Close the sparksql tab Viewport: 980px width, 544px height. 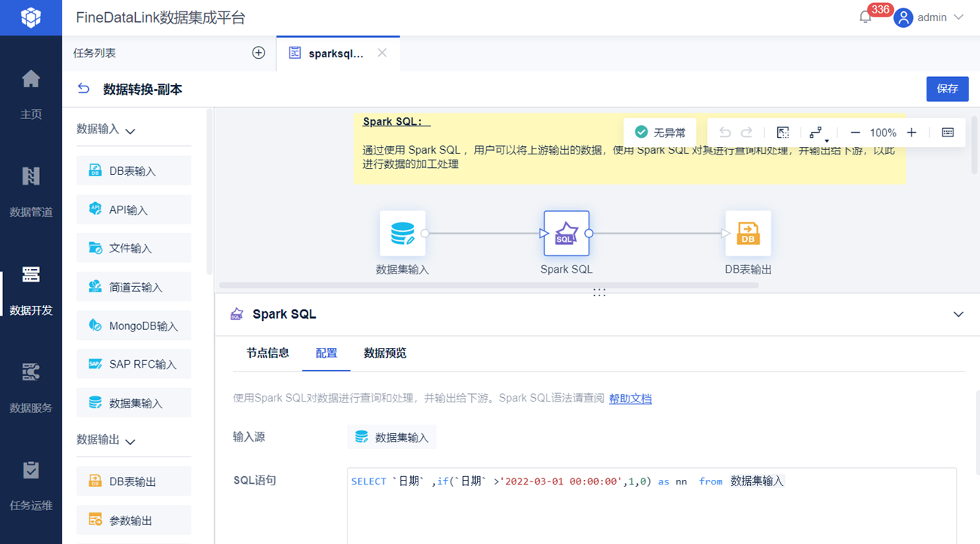coord(382,53)
